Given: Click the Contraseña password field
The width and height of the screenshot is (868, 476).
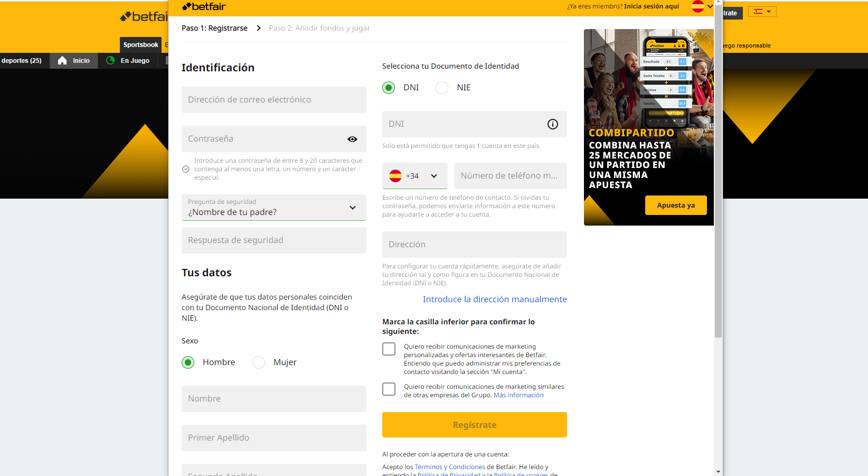Looking at the screenshot, I should (274, 139).
